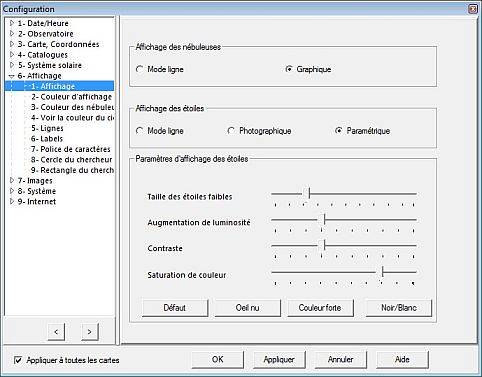Collapse the 6- Affichage node arrow

tap(12, 76)
